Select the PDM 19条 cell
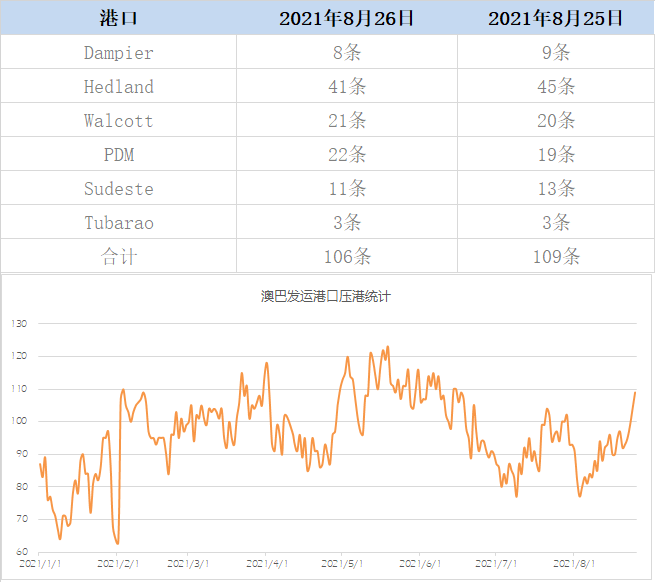 (x=556, y=155)
